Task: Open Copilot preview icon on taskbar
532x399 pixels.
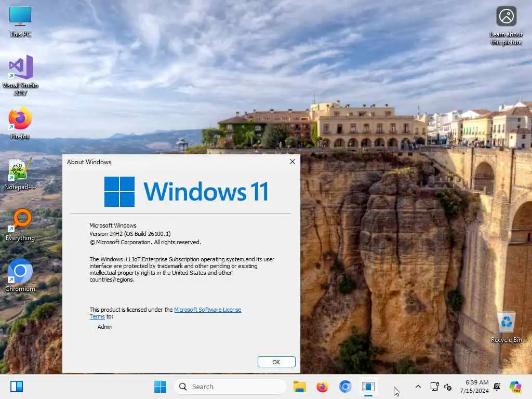Action: click(x=515, y=387)
